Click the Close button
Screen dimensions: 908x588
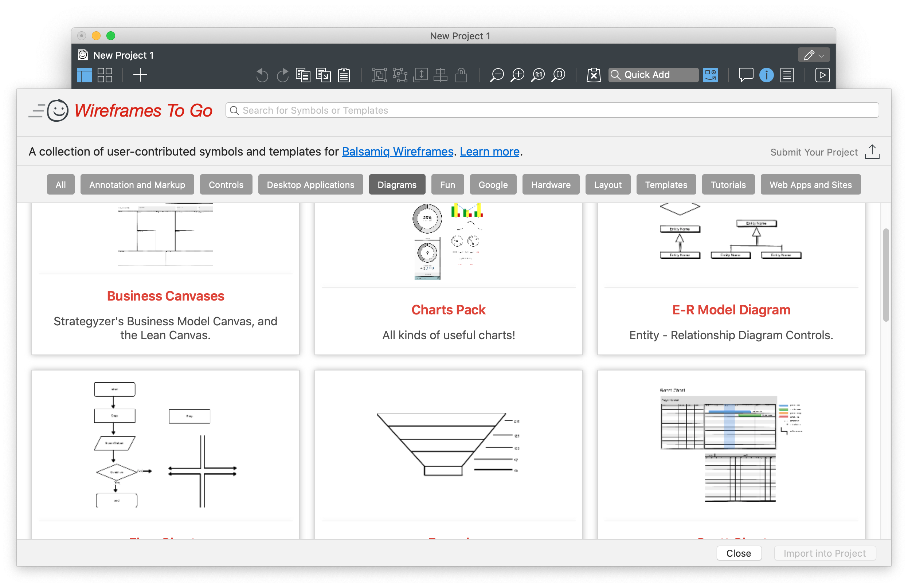(x=739, y=553)
